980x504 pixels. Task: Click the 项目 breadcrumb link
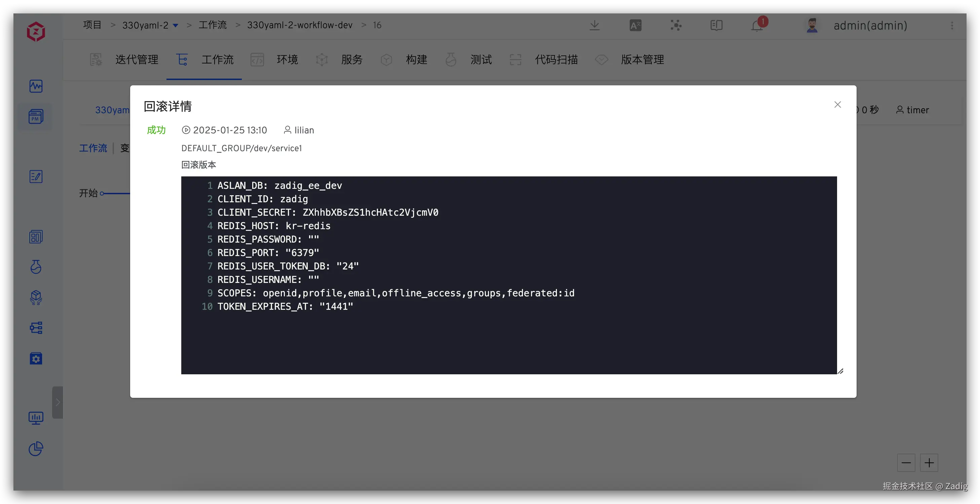92,25
